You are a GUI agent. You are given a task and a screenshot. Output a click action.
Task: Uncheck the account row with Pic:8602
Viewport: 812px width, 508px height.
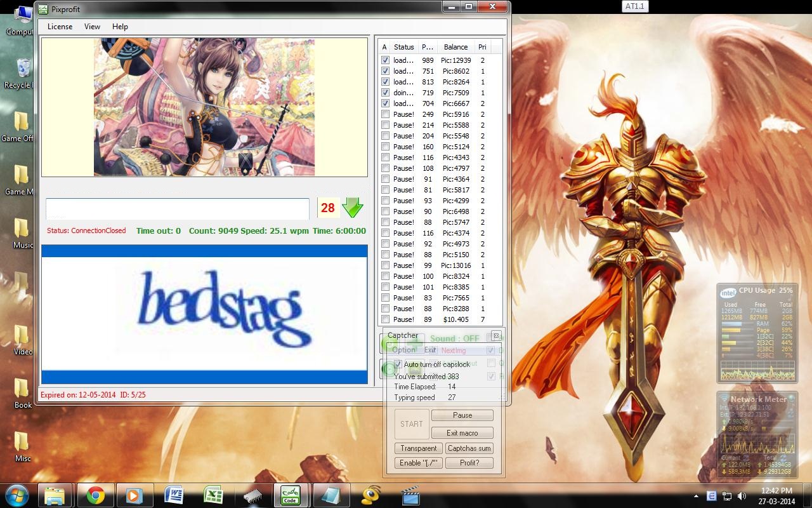[x=385, y=71]
